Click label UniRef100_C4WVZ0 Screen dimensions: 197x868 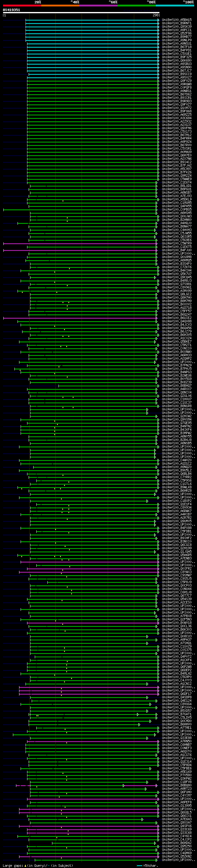click(x=177, y=460)
